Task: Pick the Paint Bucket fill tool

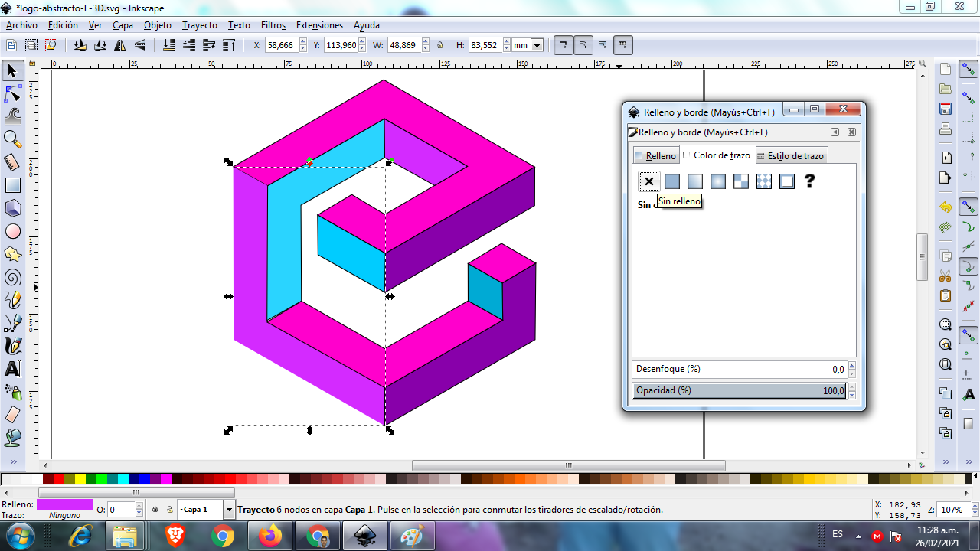Action: 12,438
